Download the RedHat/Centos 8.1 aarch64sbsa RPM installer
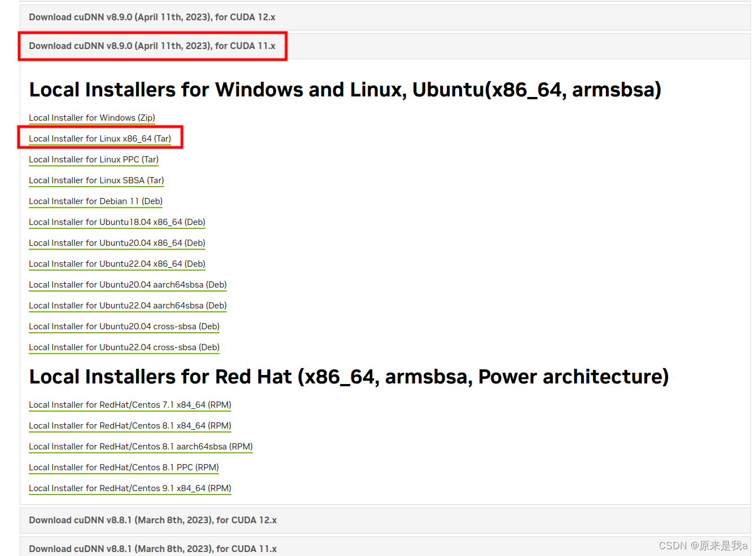756x556 pixels. (x=140, y=447)
